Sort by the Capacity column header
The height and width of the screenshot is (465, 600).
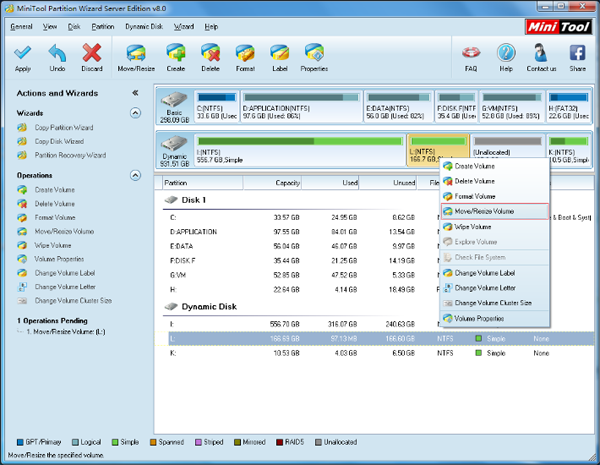[x=272, y=183]
